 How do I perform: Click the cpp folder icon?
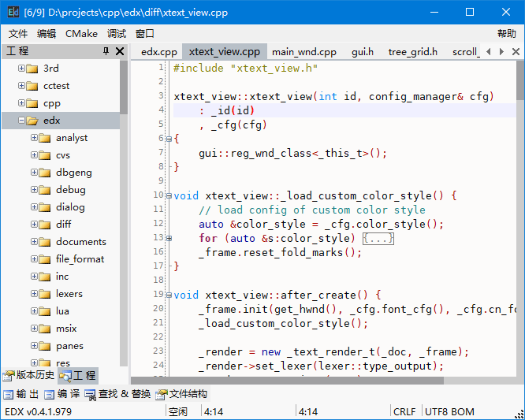pyautogui.click(x=32, y=103)
